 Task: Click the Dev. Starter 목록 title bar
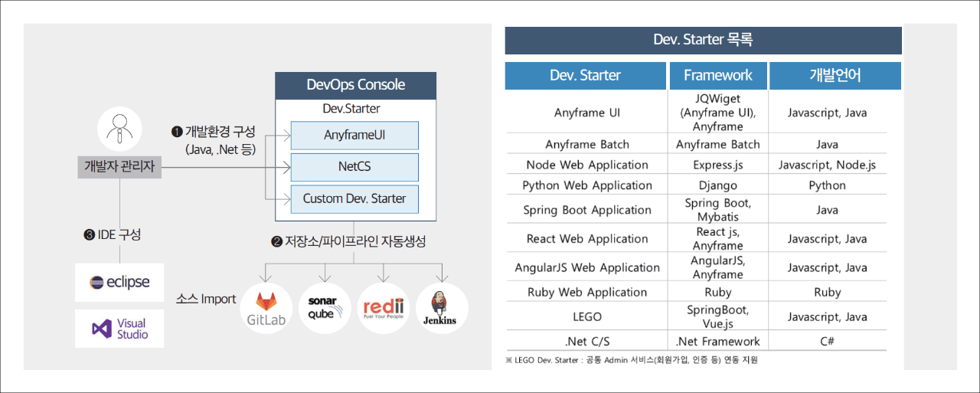pyautogui.click(x=703, y=41)
